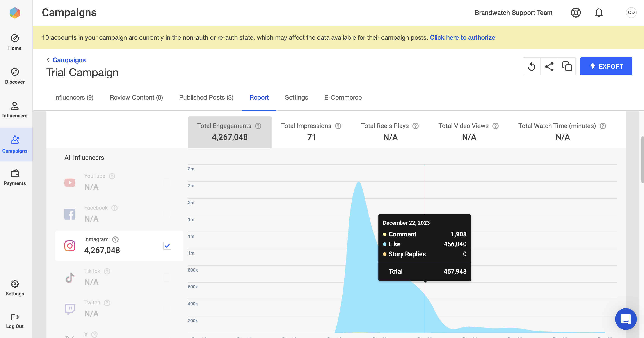Click the Total Engagements help icon

coord(258,126)
